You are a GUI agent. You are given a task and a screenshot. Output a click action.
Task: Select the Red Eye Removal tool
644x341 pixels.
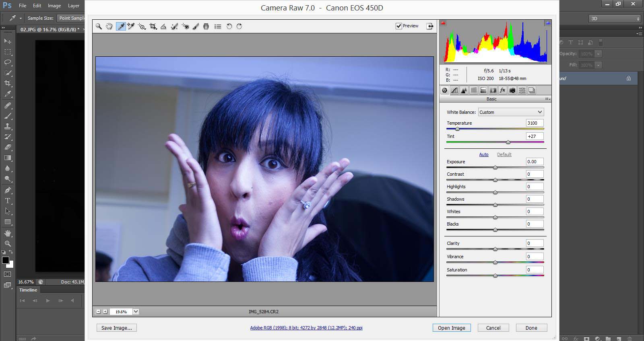[185, 27]
